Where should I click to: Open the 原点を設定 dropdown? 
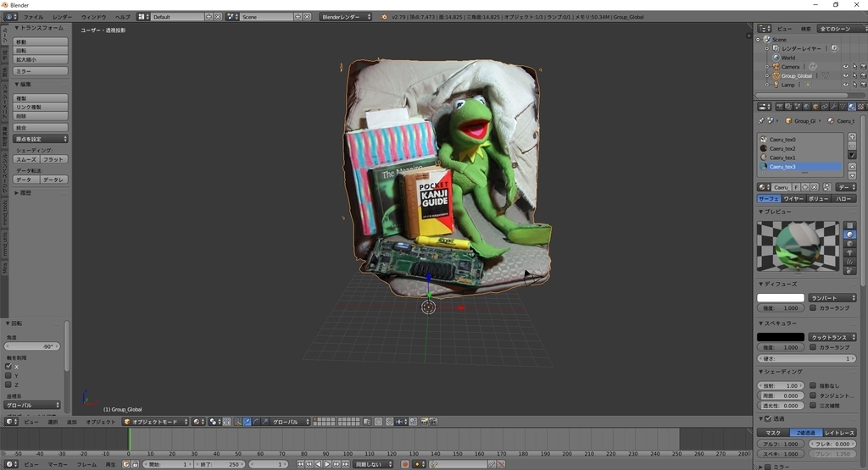click(41, 139)
